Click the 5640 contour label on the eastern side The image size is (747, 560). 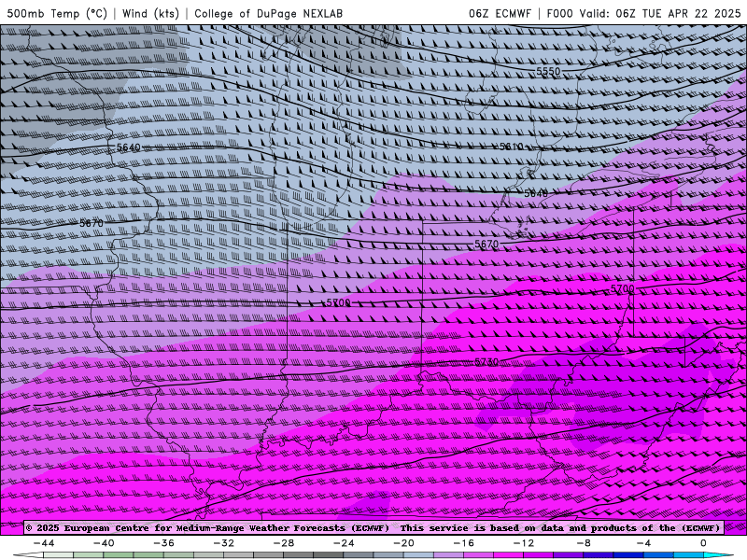tap(536, 193)
